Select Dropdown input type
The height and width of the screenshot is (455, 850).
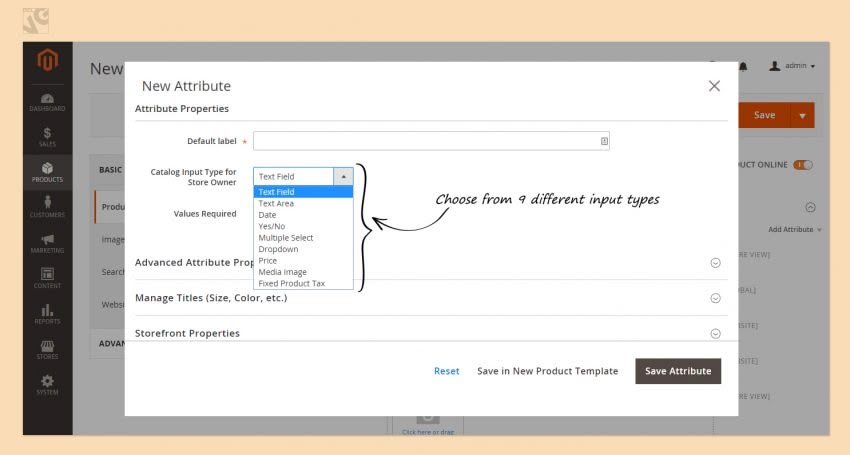(303, 249)
